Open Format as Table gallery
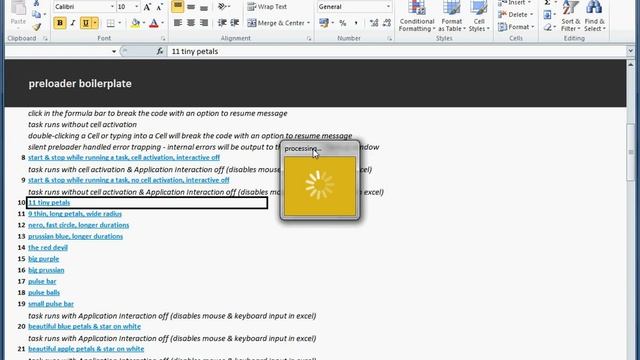Image resolution: width=640 pixels, height=360 pixels. [x=451, y=16]
